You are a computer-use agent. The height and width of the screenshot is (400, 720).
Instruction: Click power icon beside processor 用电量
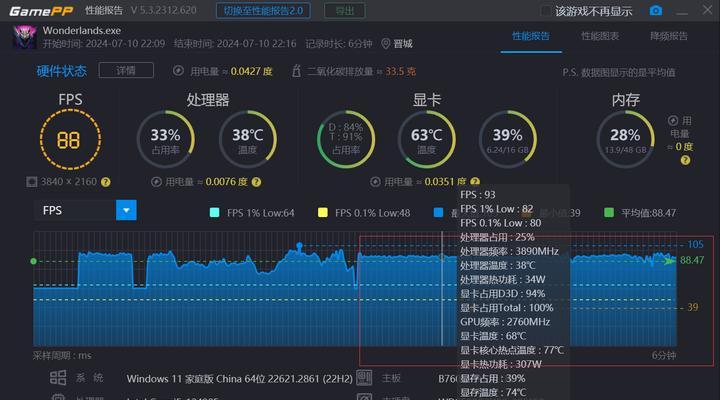(x=156, y=182)
